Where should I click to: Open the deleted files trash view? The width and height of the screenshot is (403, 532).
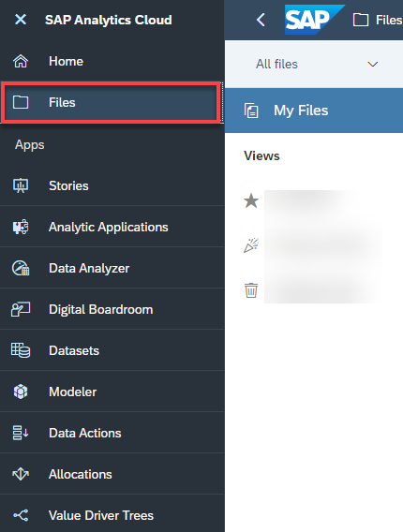tap(251, 290)
